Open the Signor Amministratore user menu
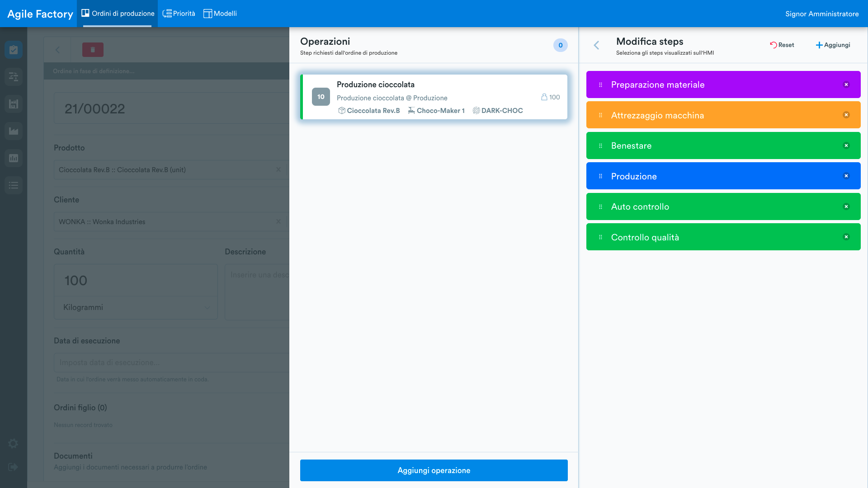The image size is (868, 488). pos(821,14)
